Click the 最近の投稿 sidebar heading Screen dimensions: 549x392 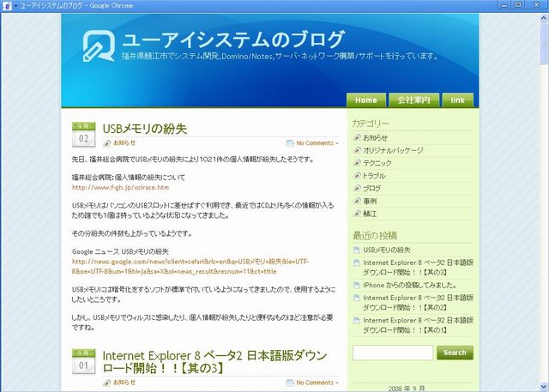click(x=375, y=236)
